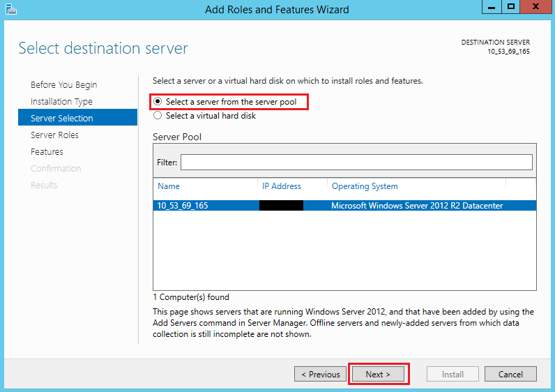
Task: Sort servers by Name column
Action: pos(169,186)
